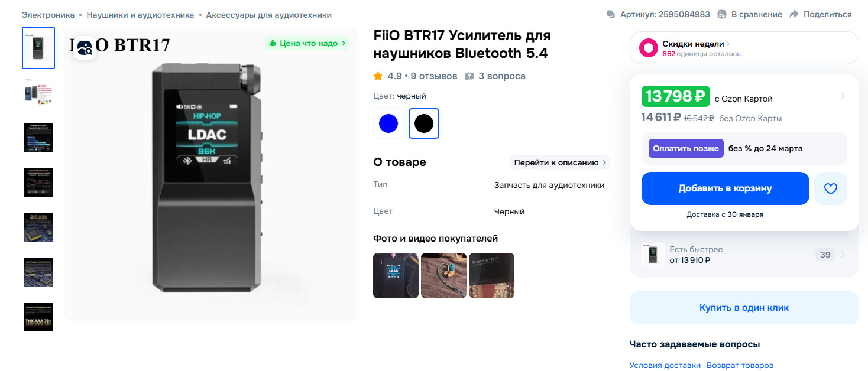Viewport: 868px width, 371px height.
Task: Open the 'Условия доставки' link
Action: click(x=665, y=365)
